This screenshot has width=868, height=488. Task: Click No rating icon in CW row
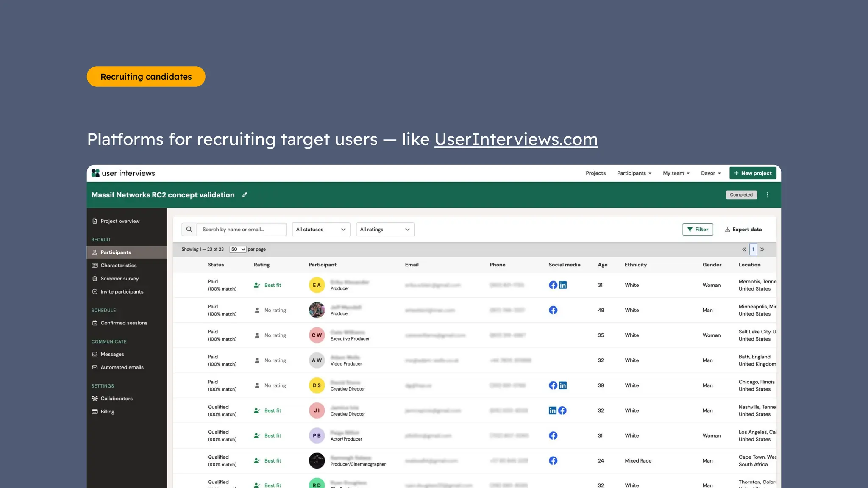pyautogui.click(x=257, y=335)
